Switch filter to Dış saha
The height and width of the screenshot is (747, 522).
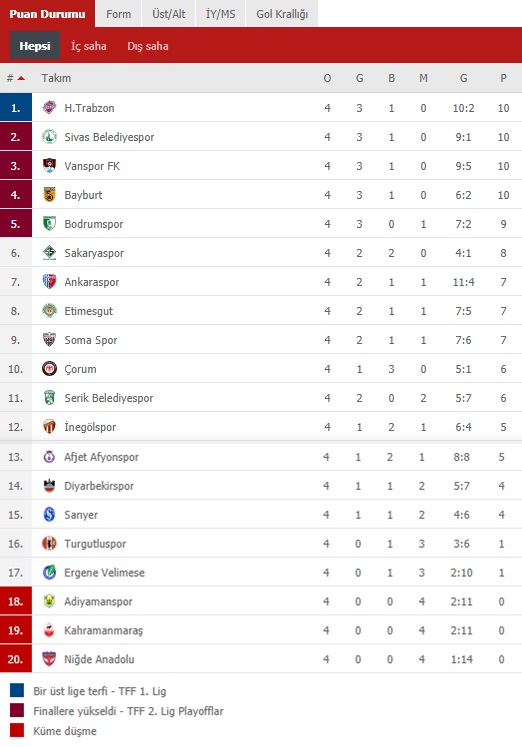point(148,46)
